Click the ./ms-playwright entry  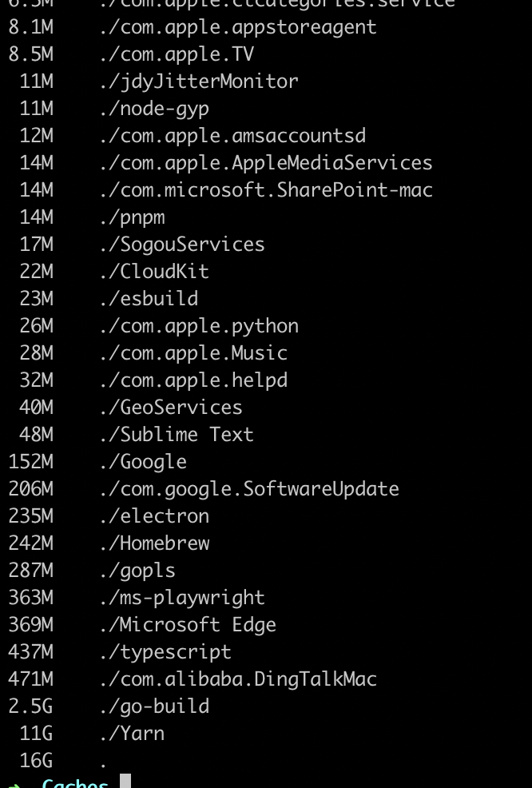(182, 597)
